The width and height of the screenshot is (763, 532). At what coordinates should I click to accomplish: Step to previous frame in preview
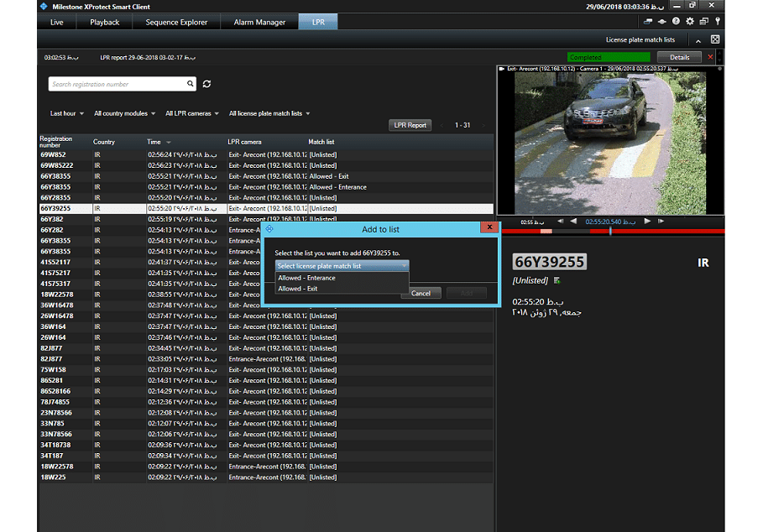pyautogui.click(x=560, y=222)
